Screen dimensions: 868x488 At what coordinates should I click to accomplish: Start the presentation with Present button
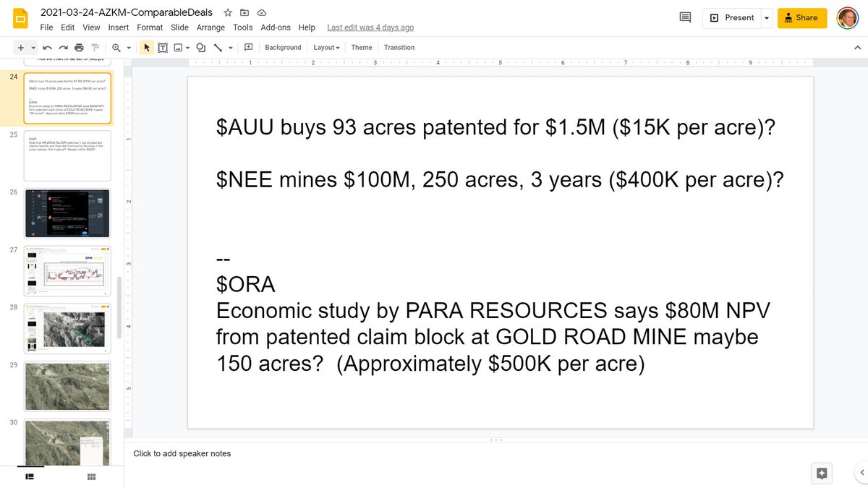pyautogui.click(x=731, y=18)
